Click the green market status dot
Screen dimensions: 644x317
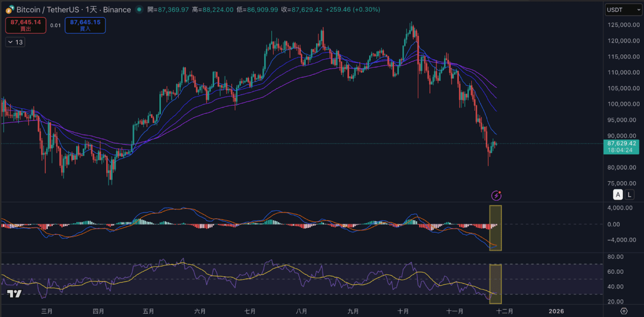coord(140,10)
